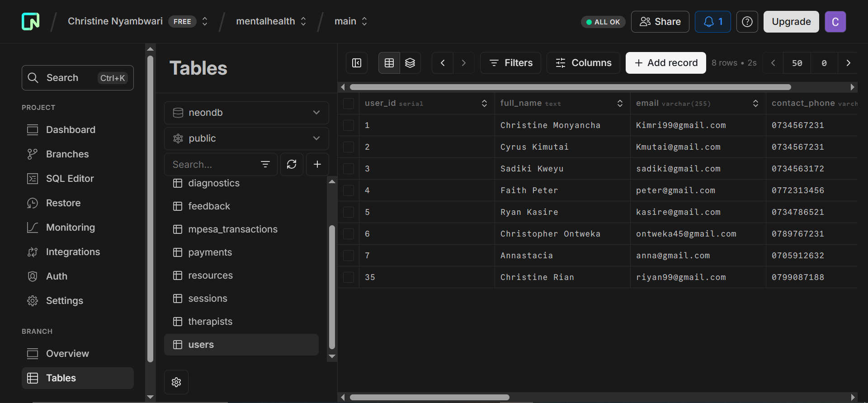Open the neondb database dropdown
Viewport: 868px width, 403px height.
(x=246, y=113)
